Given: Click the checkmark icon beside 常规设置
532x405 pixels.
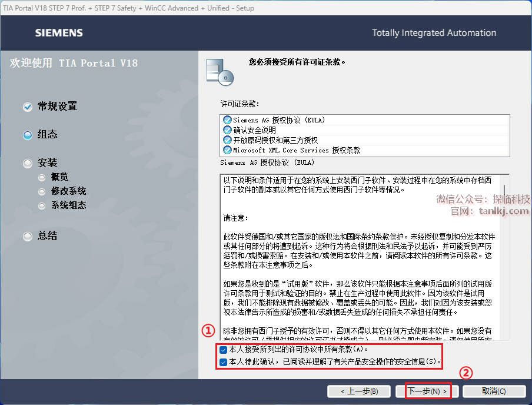Looking at the screenshot, I should tap(28, 107).
